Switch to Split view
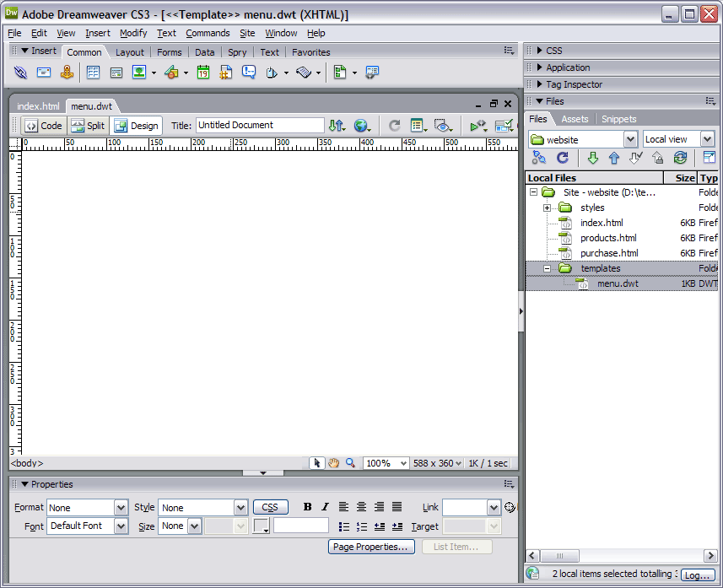Viewport: 723px width, 588px height. pyautogui.click(x=89, y=126)
